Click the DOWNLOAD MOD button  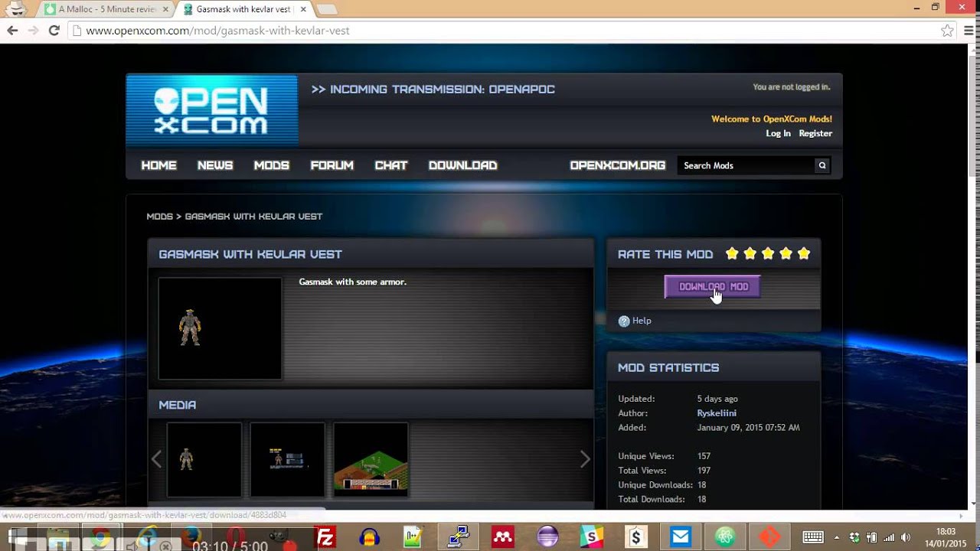[x=713, y=287]
